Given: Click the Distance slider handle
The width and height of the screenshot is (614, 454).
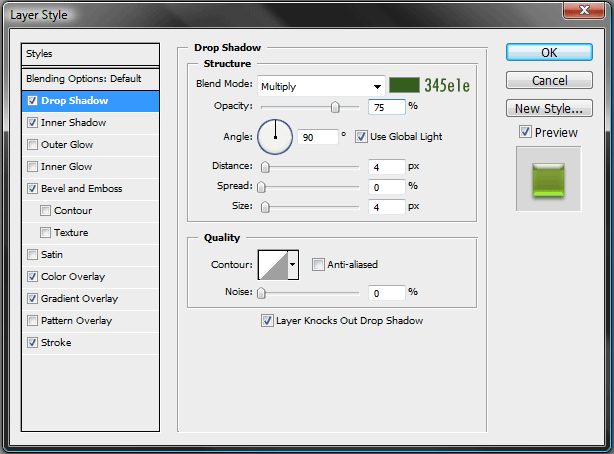Looking at the screenshot, I should click(265, 166).
